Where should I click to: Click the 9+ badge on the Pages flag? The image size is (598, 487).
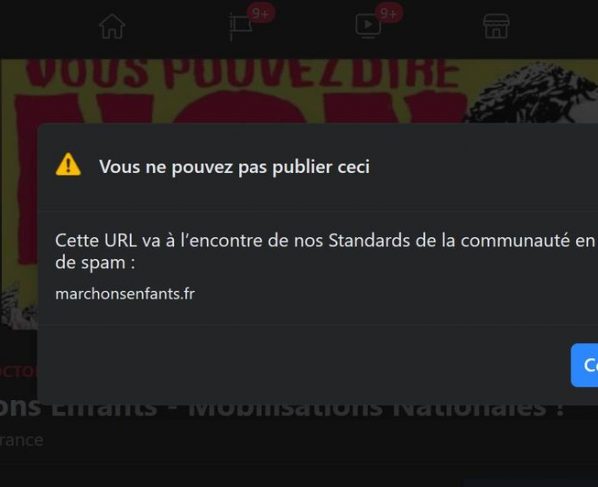pyautogui.click(x=260, y=14)
